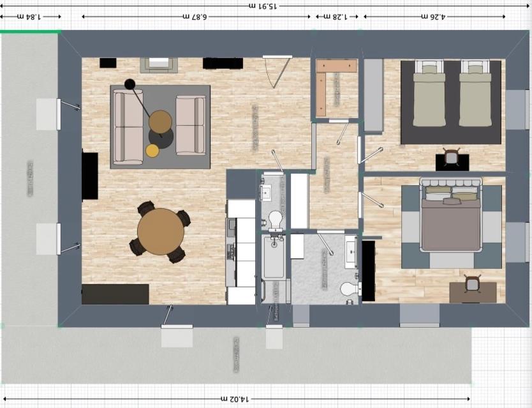Select the bathtub in the bathroom
532x408 pixels.
pos(274,257)
